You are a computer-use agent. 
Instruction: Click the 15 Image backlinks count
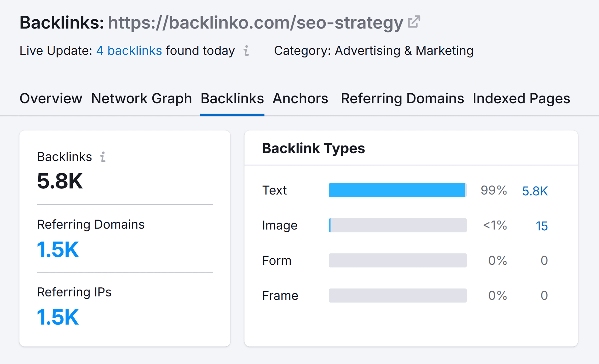click(x=542, y=226)
